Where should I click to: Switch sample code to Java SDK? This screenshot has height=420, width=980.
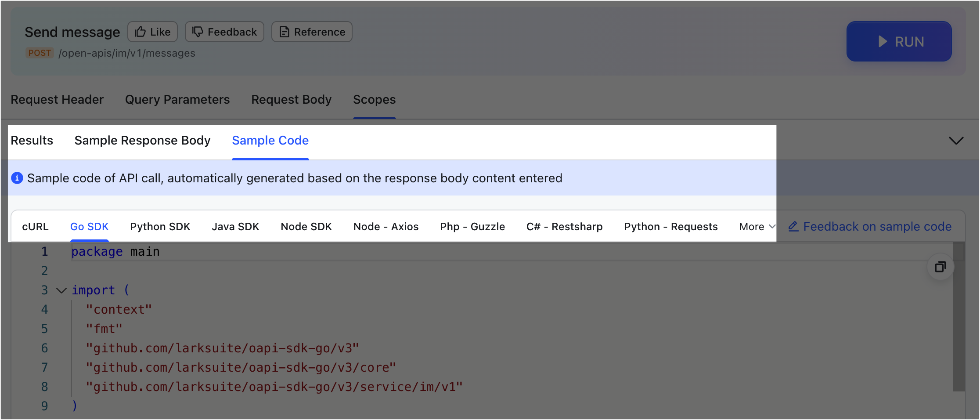[x=235, y=227]
